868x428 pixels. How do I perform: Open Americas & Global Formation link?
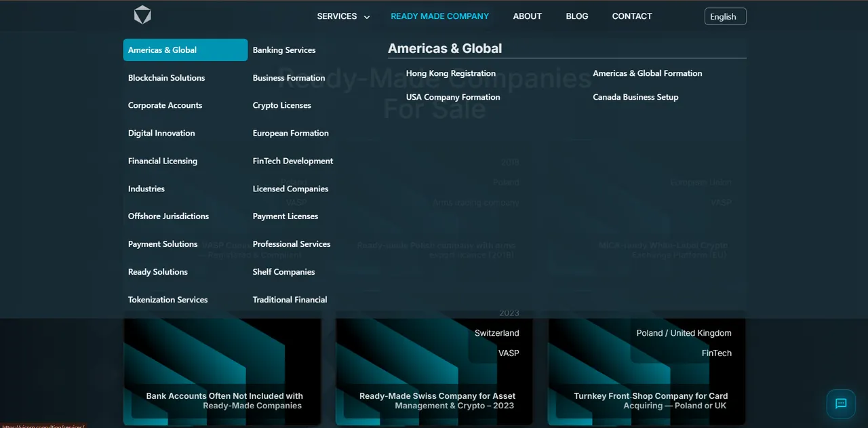pos(648,73)
